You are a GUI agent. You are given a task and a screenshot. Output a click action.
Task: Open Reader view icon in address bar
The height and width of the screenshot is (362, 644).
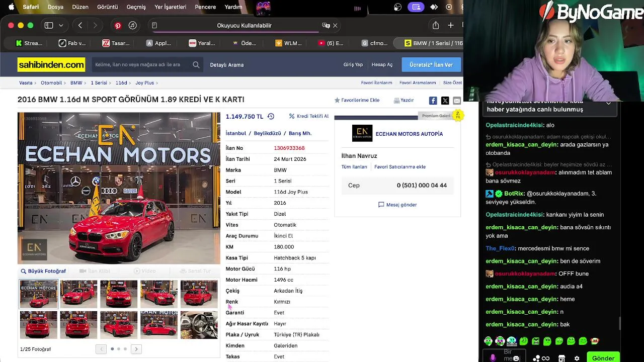pos(154,25)
